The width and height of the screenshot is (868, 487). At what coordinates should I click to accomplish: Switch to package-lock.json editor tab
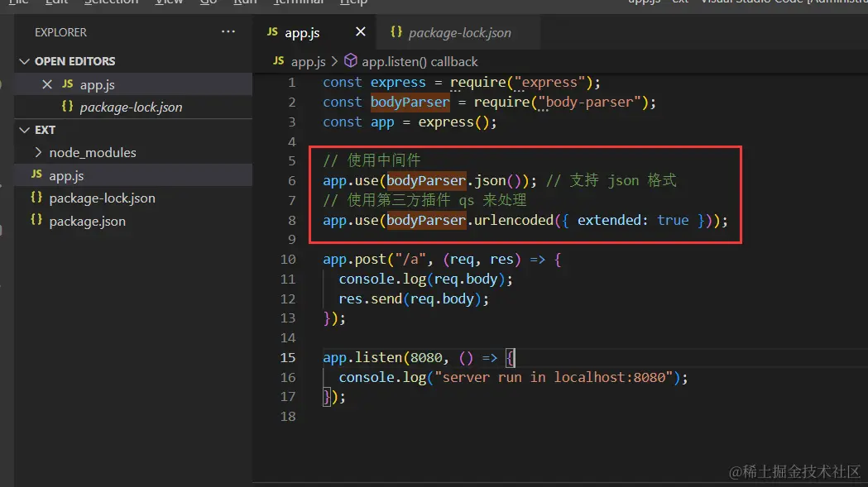(x=459, y=32)
